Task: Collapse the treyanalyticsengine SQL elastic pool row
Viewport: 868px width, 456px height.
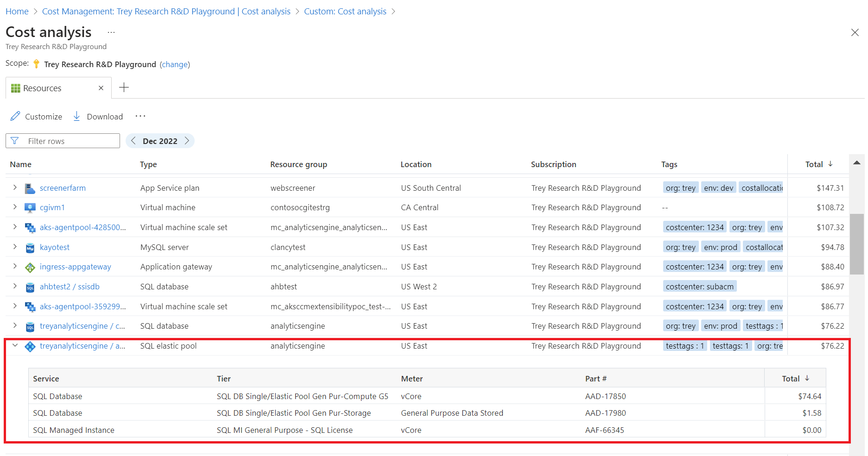Action: coord(15,345)
